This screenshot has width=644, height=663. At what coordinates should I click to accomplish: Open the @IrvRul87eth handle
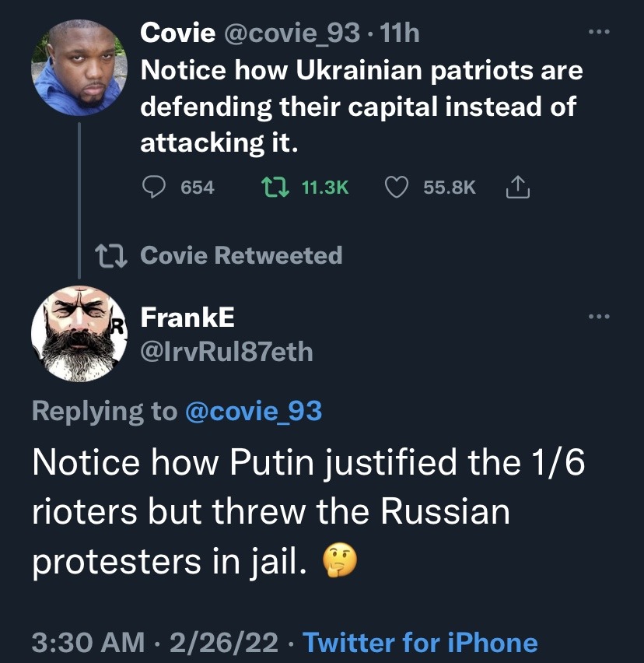[x=226, y=352]
